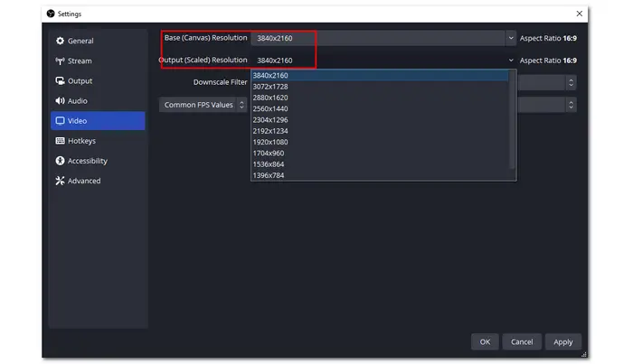Screen dimensions: 633x364
Task: Click the OBS logo in title bar
Action: coord(50,14)
